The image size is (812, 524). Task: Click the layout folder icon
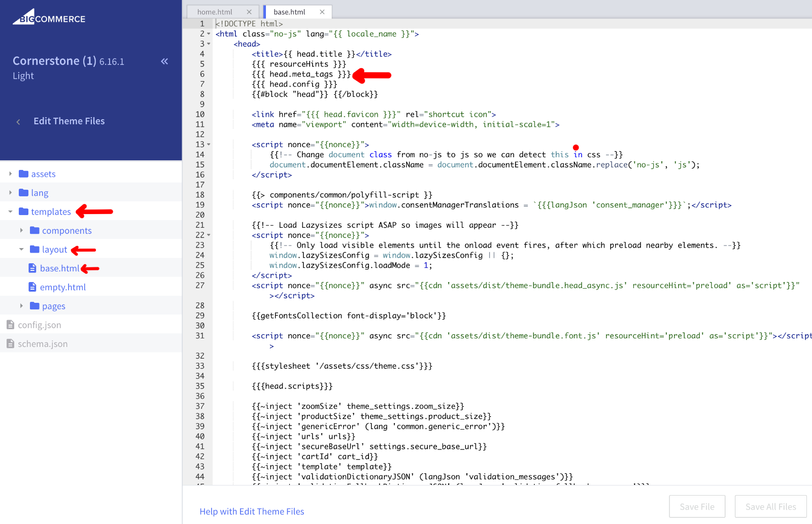[x=35, y=249]
